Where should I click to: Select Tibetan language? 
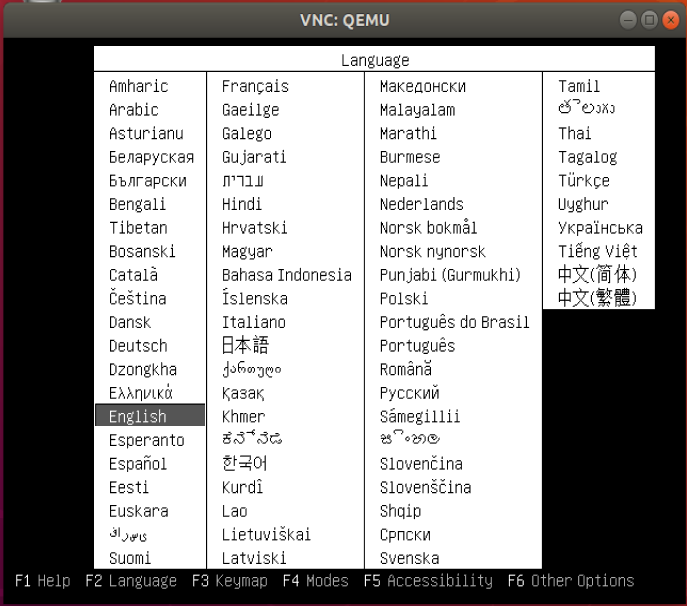tap(138, 228)
